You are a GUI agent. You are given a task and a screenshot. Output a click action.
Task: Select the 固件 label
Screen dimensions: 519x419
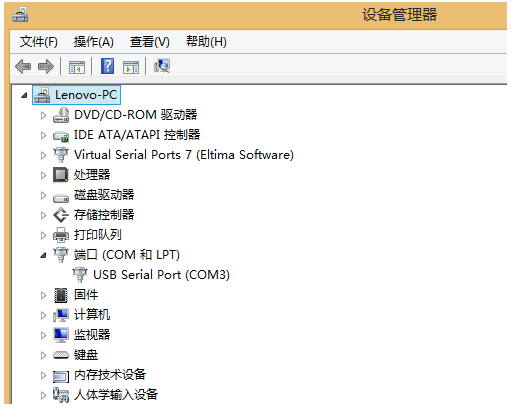coord(86,295)
